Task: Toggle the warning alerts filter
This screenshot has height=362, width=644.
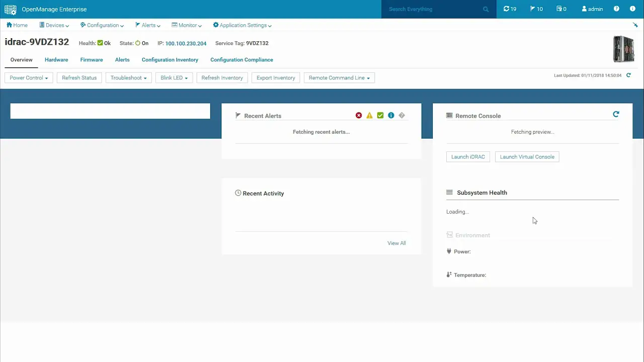Action: point(369,115)
